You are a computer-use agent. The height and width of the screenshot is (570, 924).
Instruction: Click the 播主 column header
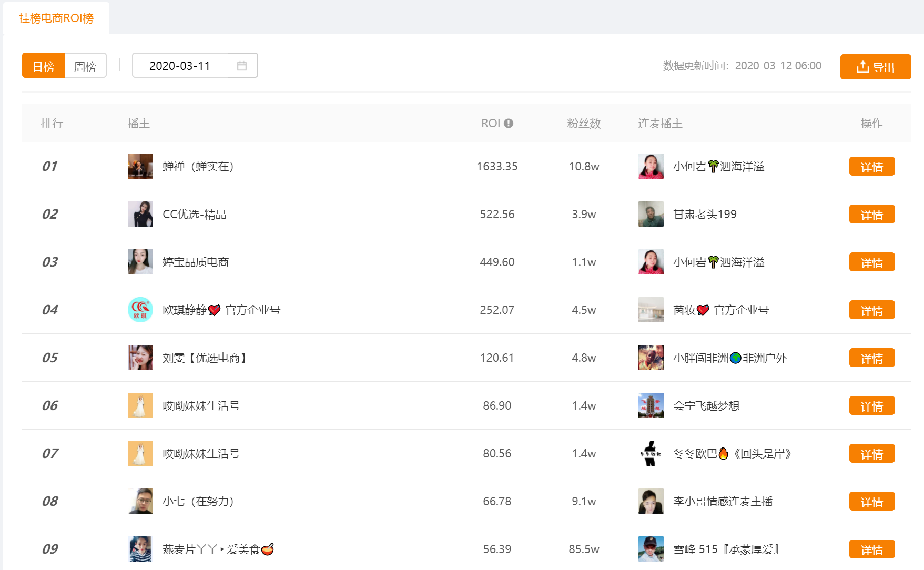tap(139, 124)
